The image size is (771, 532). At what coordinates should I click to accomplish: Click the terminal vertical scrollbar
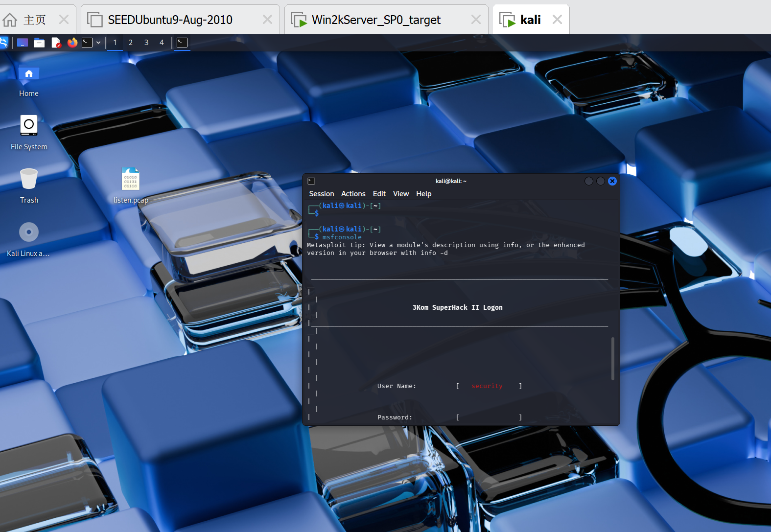coord(613,359)
